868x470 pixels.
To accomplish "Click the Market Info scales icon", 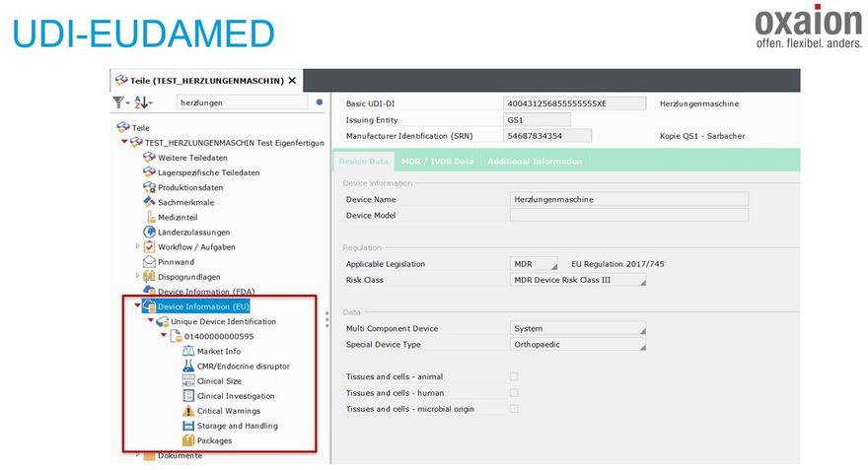I will tap(188, 351).
